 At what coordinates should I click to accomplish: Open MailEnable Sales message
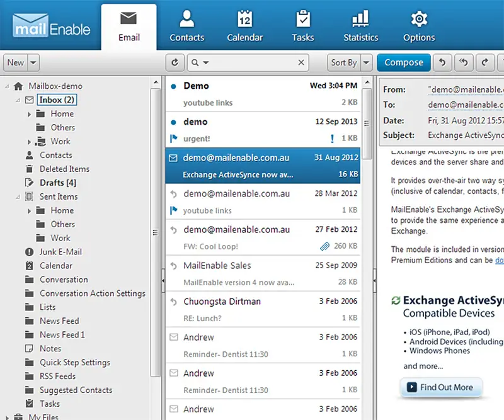pyautogui.click(x=263, y=274)
